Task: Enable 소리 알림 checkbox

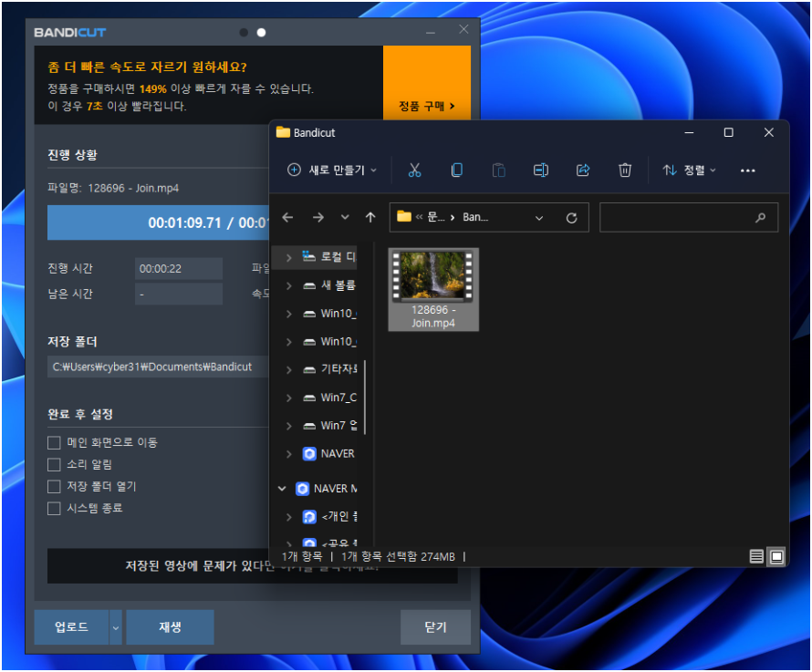Action: [54, 464]
